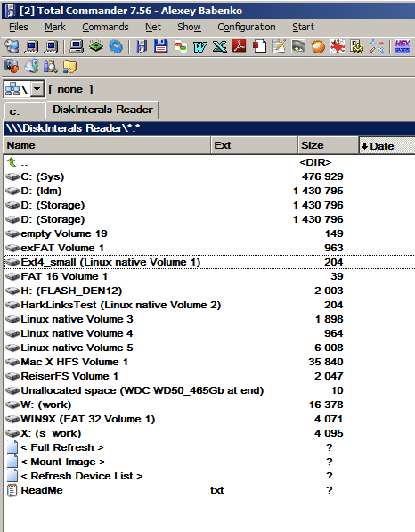Select Ext4_small (Linux native Volume 1)
The width and height of the screenshot is (415, 532).
pos(209,262)
